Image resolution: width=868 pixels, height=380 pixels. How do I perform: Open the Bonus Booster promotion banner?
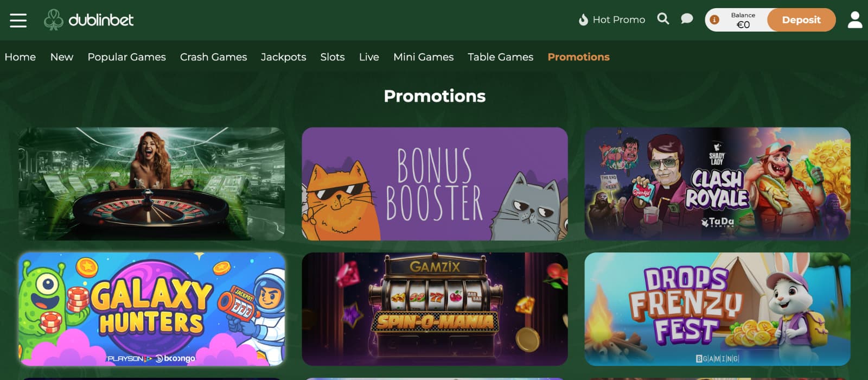tap(435, 184)
